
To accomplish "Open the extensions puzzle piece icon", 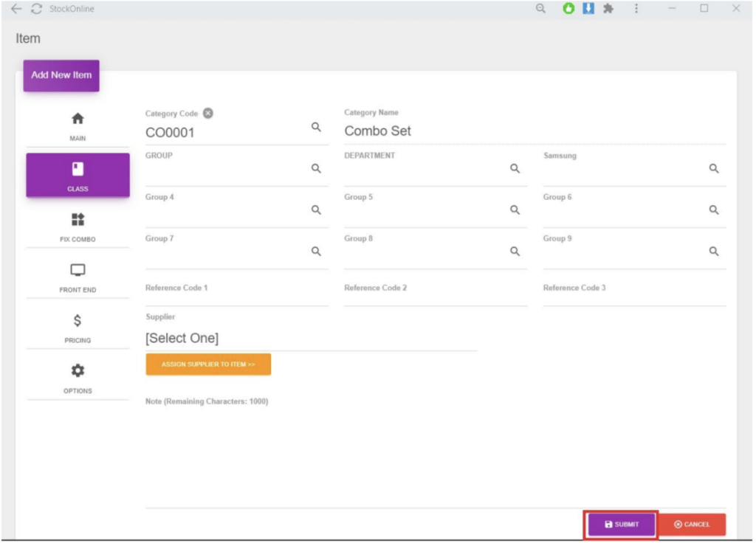I will [x=608, y=9].
